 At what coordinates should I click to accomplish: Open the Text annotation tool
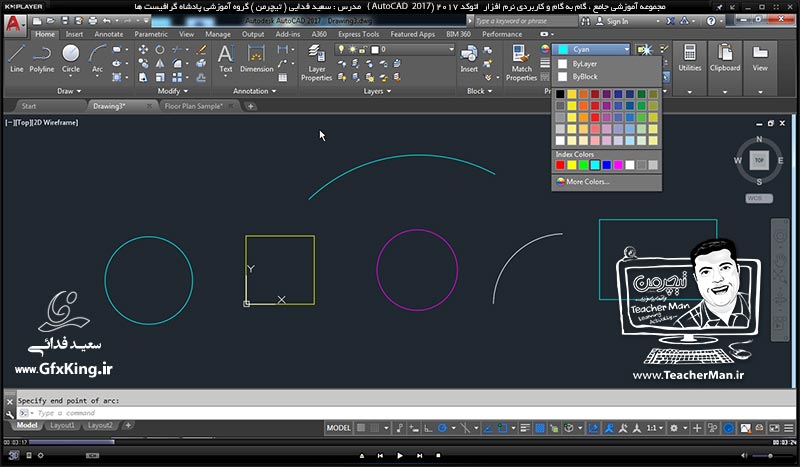[226, 59]
